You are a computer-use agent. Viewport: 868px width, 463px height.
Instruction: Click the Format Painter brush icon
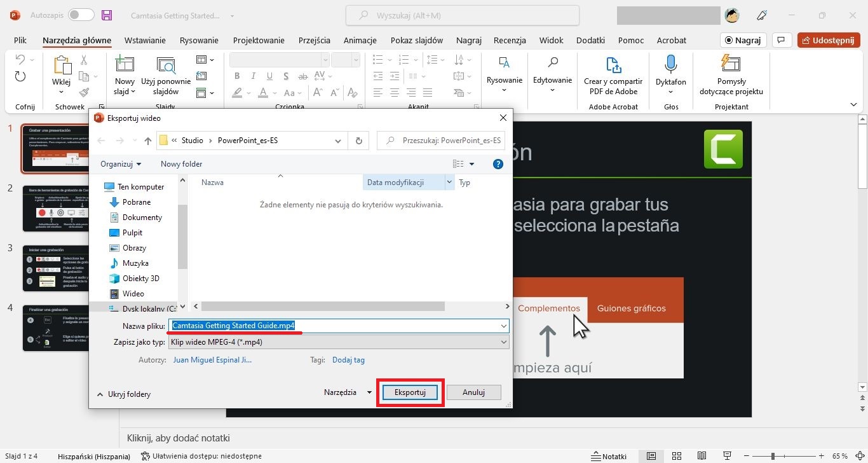pos(83,93)
